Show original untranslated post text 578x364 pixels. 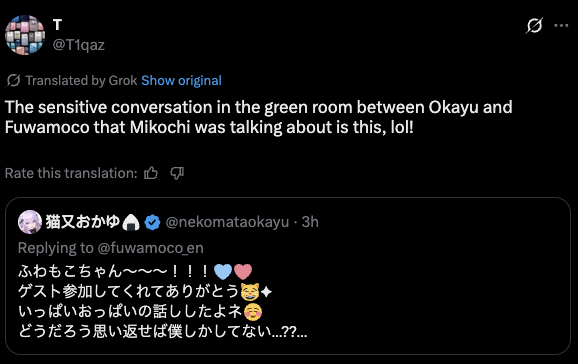[x=181, y=80]
